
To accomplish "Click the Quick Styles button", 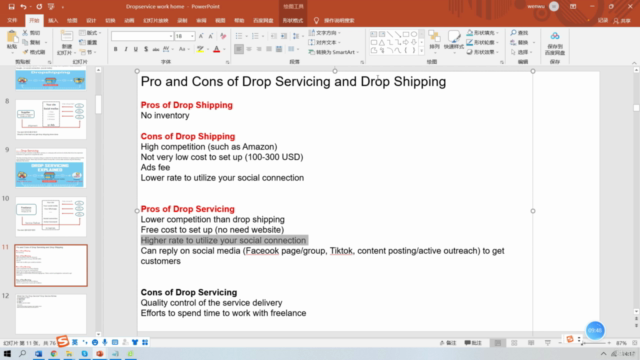I will coord(454,41).
